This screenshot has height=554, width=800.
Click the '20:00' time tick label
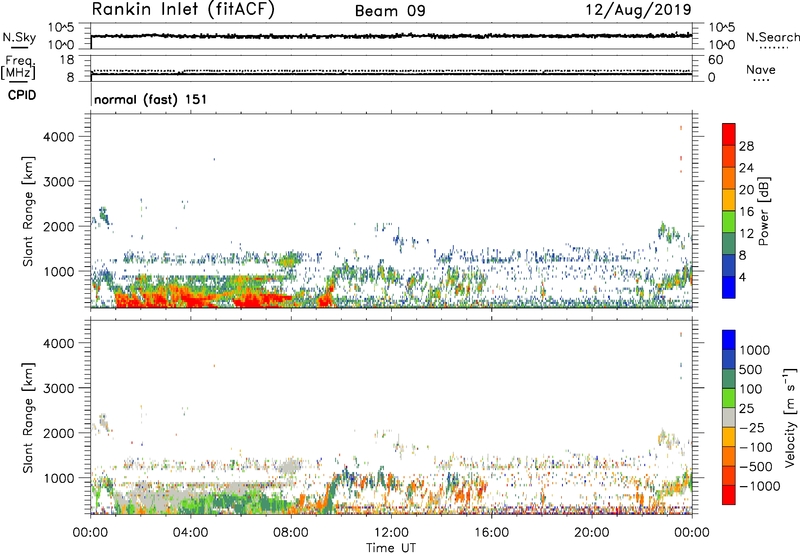[x=592, y=533]
